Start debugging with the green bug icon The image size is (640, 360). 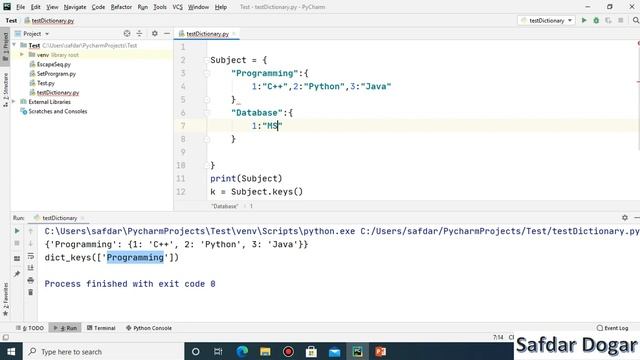[x=596, y=20]
